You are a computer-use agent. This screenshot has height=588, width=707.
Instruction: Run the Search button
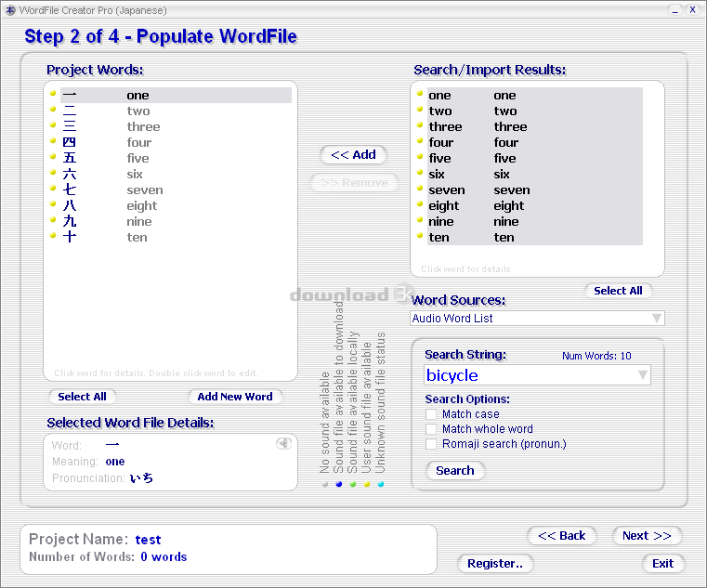[x=455, y=471]
